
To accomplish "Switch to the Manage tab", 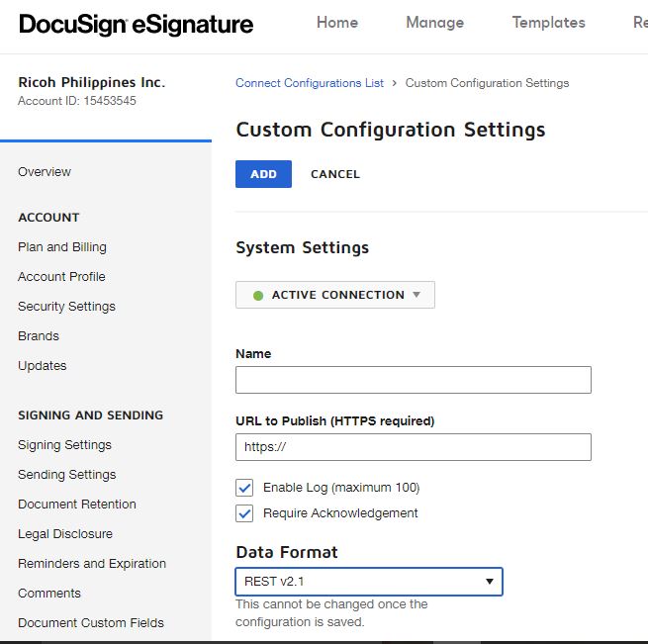I will pos(434,23).
